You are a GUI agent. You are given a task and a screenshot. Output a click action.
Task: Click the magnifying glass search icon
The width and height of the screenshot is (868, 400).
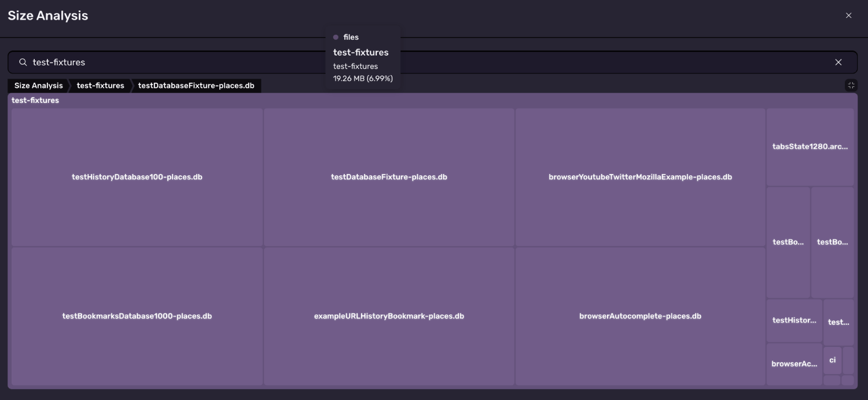click(x=22, y=62)
